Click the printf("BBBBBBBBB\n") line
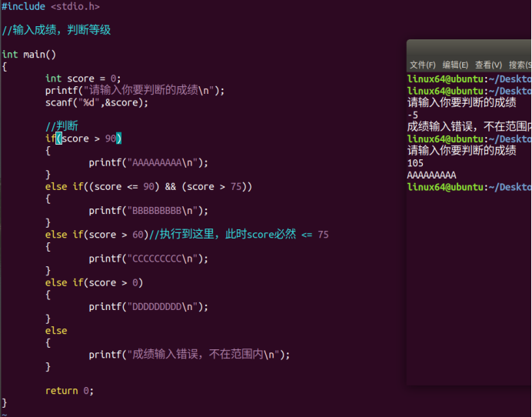532x417 pixels. pyautogui.click(x=148, y=211)
